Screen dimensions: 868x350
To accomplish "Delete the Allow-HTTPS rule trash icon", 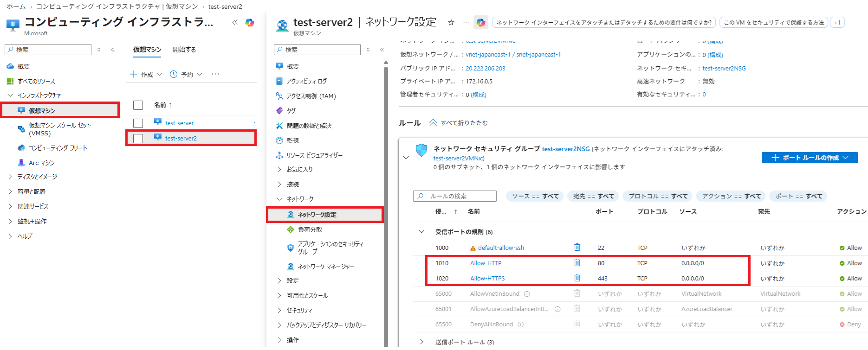I will point(577,278).
